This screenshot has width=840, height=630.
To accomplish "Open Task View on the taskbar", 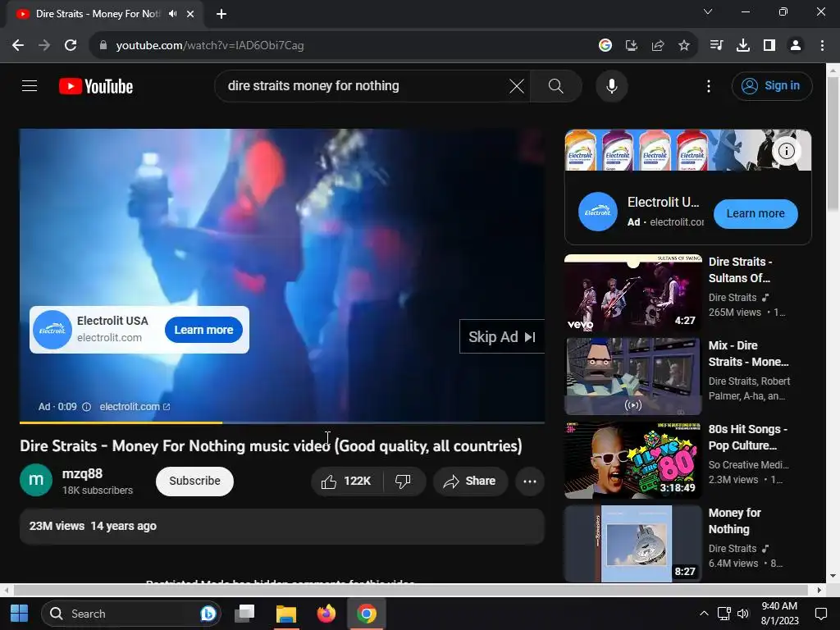I will tap(244, 614).
